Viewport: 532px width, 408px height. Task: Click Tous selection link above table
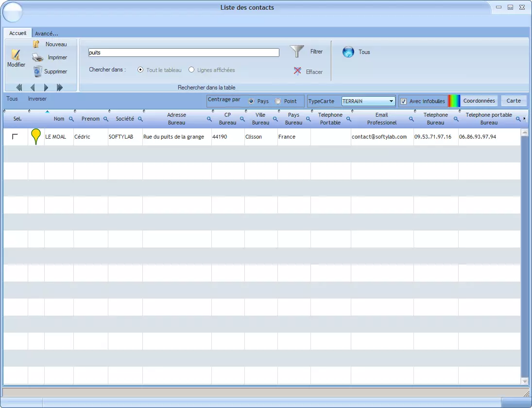click(12, 99)
